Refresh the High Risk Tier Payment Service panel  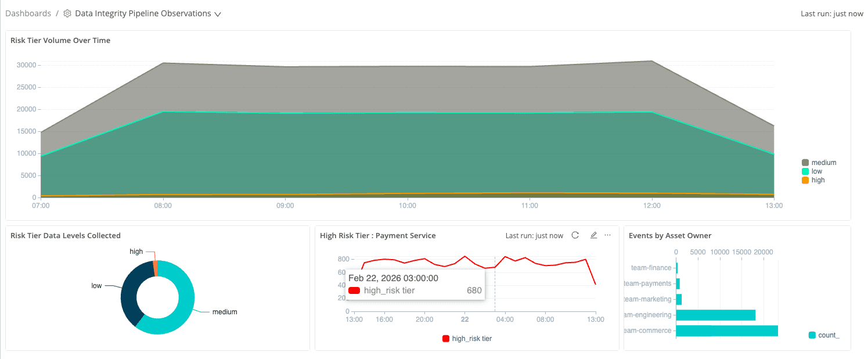575,235
